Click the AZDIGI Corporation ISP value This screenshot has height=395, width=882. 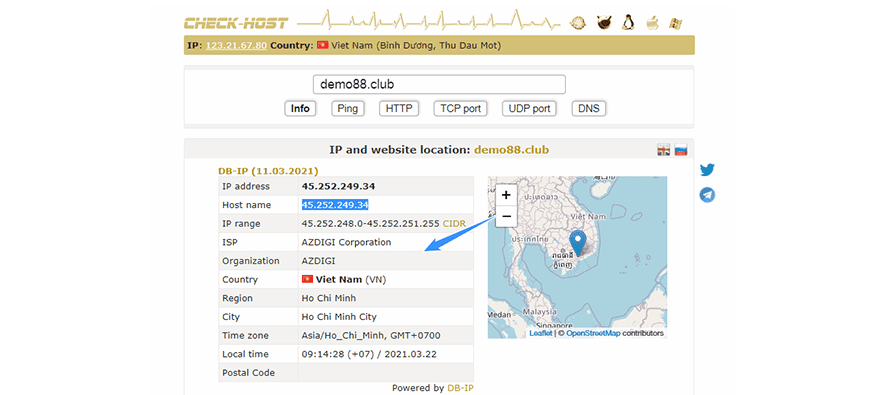[x=346, y=242]
